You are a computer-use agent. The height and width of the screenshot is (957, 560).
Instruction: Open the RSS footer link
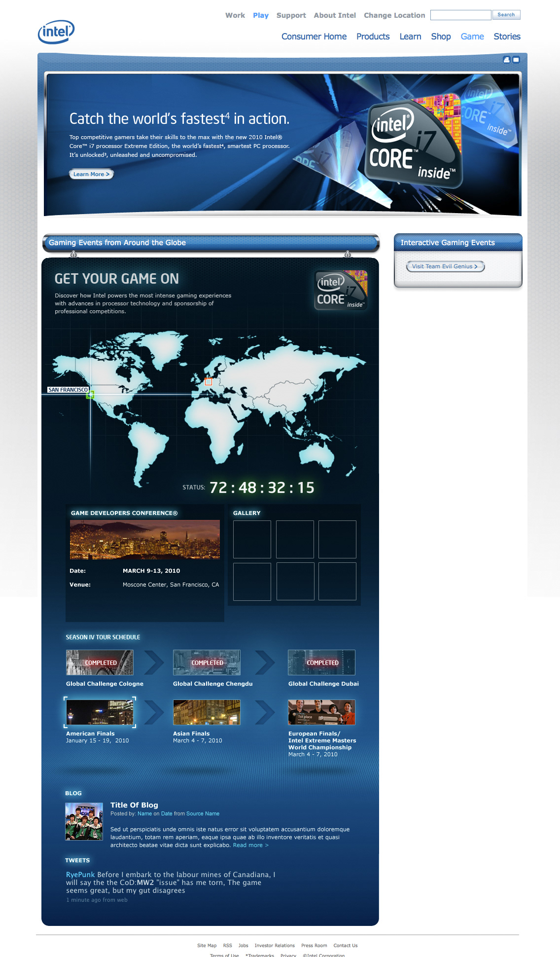click(227, 946)
